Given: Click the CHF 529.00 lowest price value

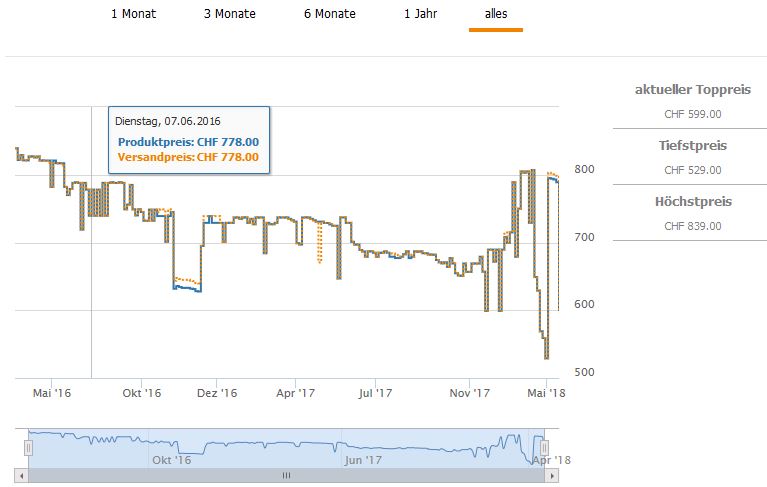Looking at the screenshot, I should 692,170.
